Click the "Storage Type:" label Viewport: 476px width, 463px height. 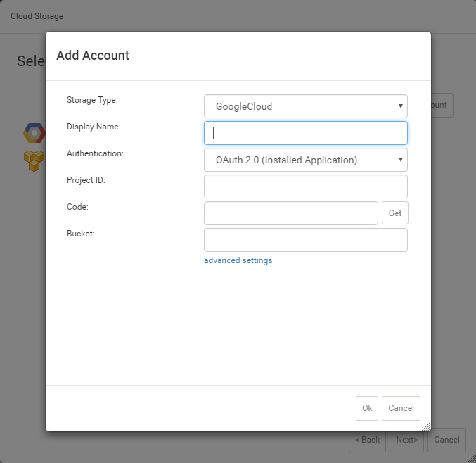(x=92, y=100)
